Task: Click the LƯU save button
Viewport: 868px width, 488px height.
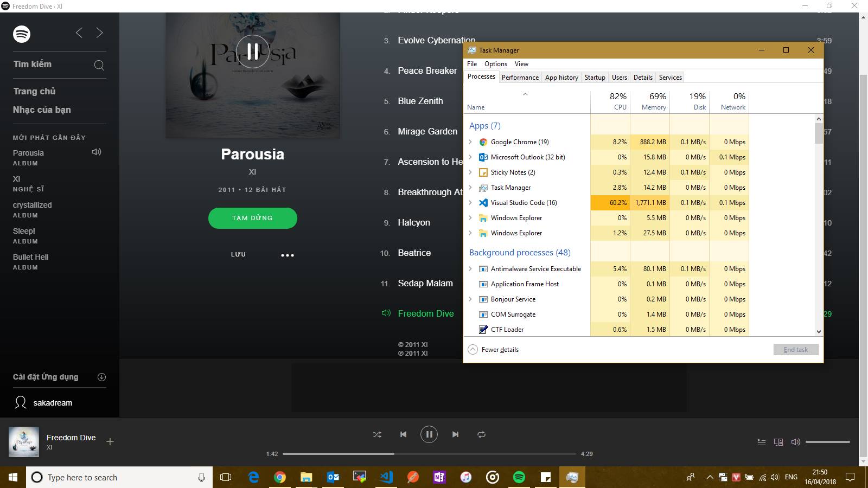Action: [238, 254]
